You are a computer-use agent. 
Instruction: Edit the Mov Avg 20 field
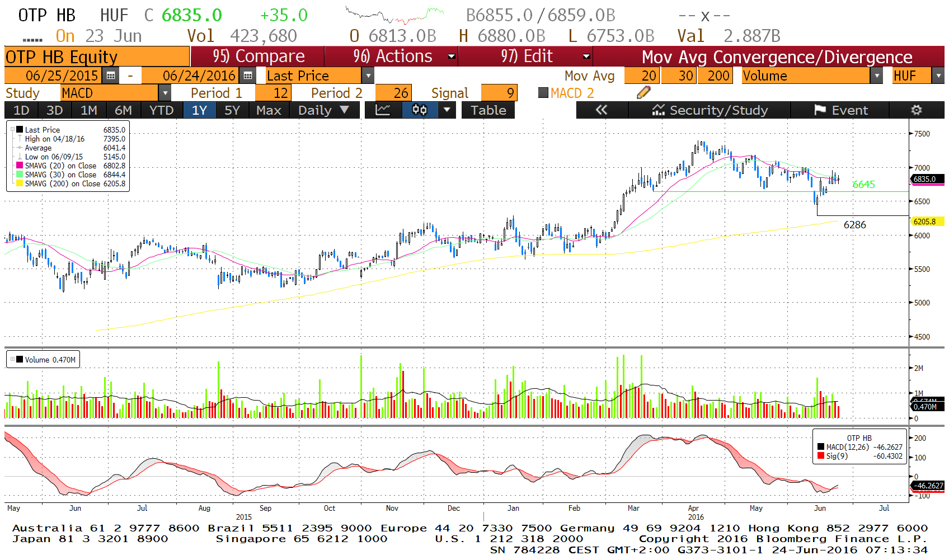point(642,76)
